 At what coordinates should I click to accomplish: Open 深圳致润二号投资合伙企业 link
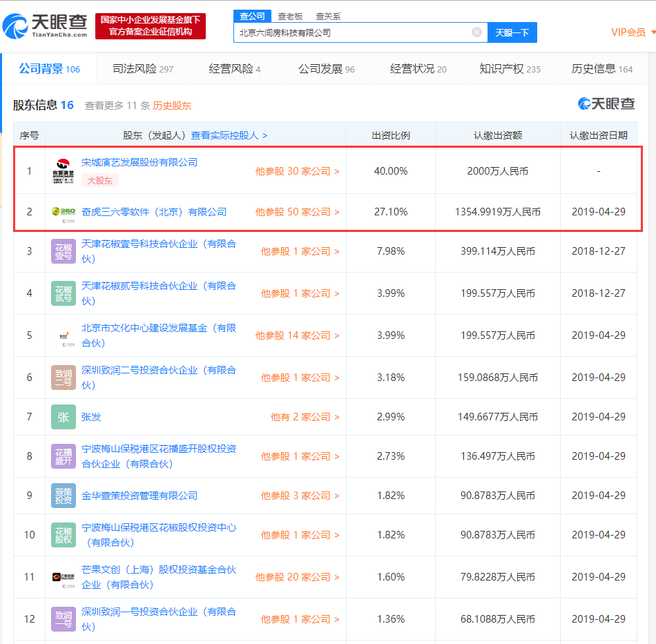[x=159, y=378]
